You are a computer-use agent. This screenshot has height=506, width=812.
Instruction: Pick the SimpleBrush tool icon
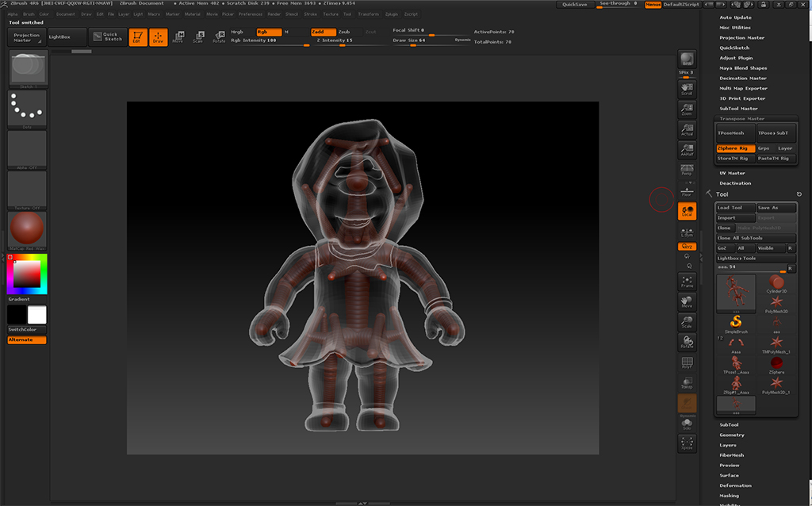coord(736,324)
